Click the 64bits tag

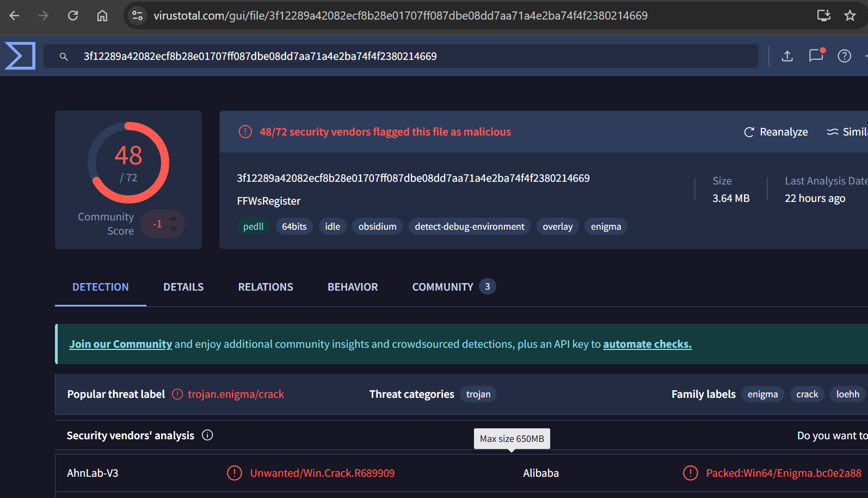coord(294,226)
